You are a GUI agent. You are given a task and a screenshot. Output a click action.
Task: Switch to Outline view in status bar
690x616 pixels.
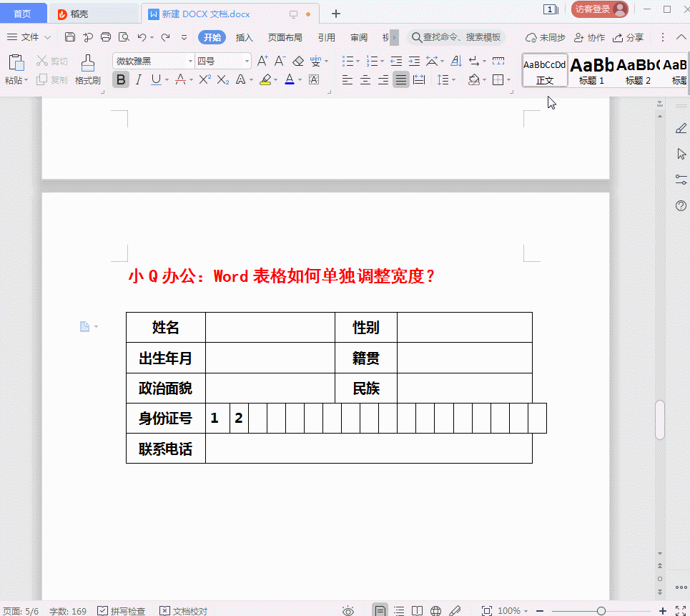399,611
